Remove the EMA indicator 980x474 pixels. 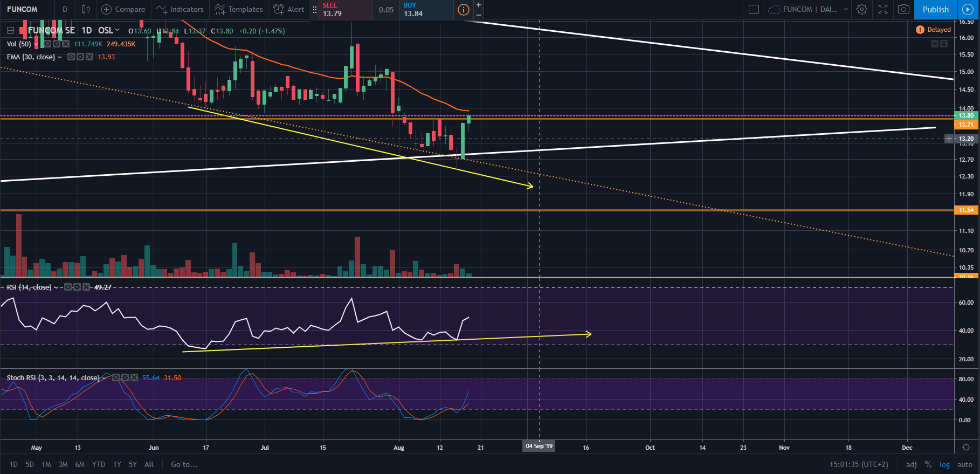tap(89, 57)
